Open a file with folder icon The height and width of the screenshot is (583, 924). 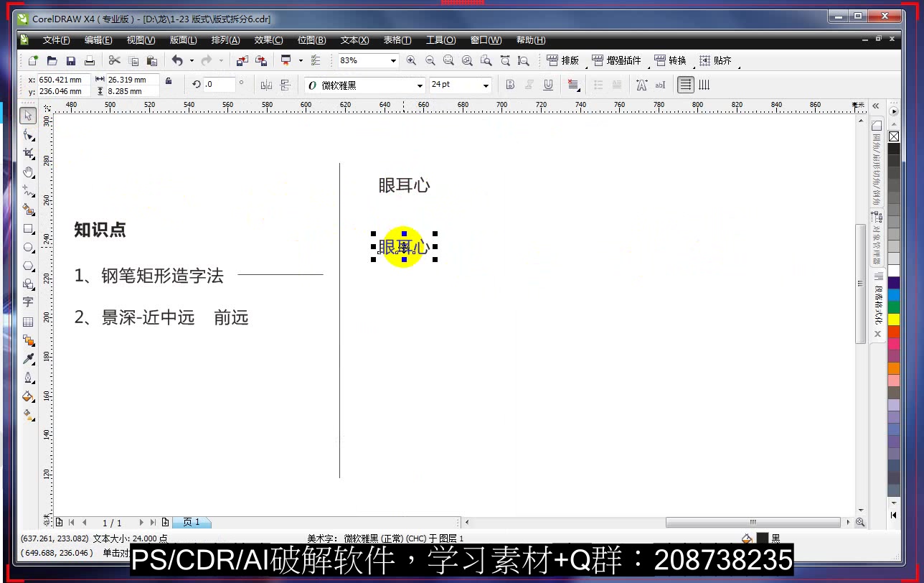tap(52, 61)
